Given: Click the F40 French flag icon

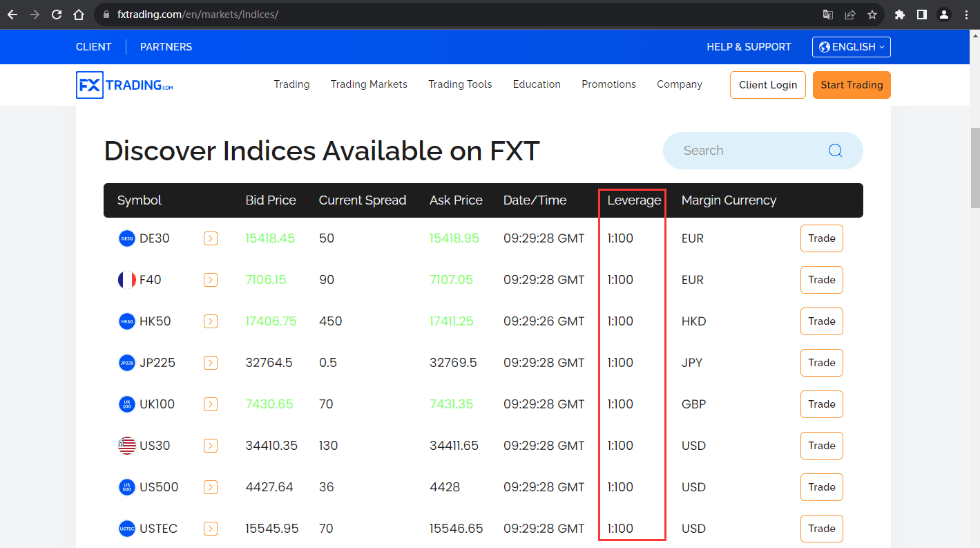Looking at the screenshot, I should tap(127, 280).
